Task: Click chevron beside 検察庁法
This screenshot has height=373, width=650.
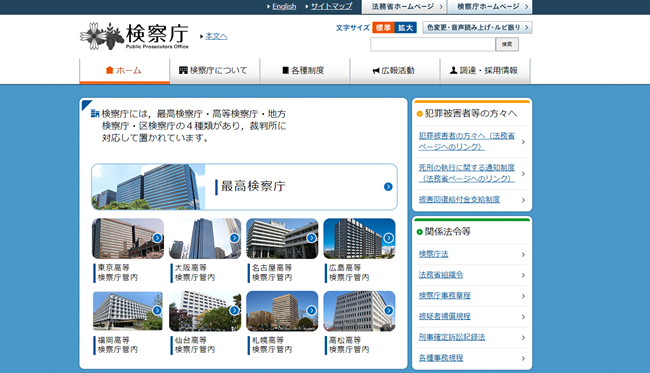Action: (523, 254)
